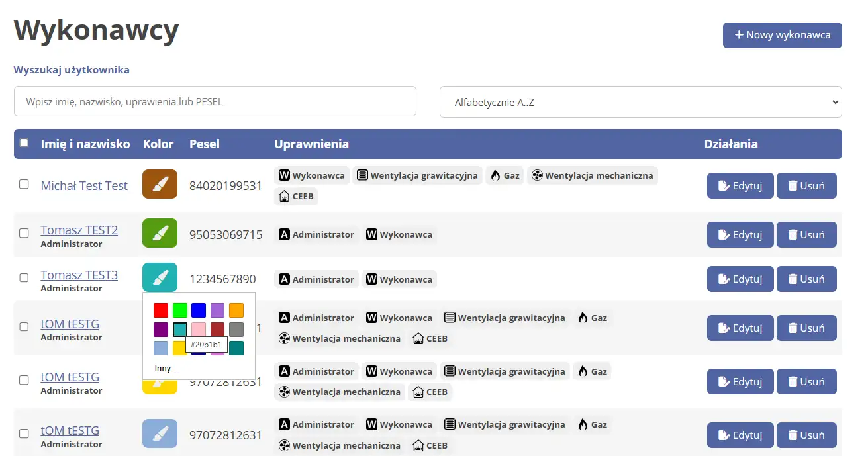Click the Administrator badge icon next to Tomasz TEST2

284,234
